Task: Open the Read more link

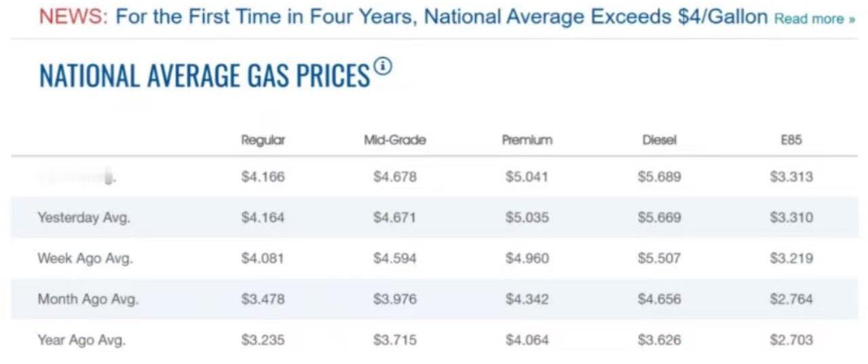Action: [814, 18]
